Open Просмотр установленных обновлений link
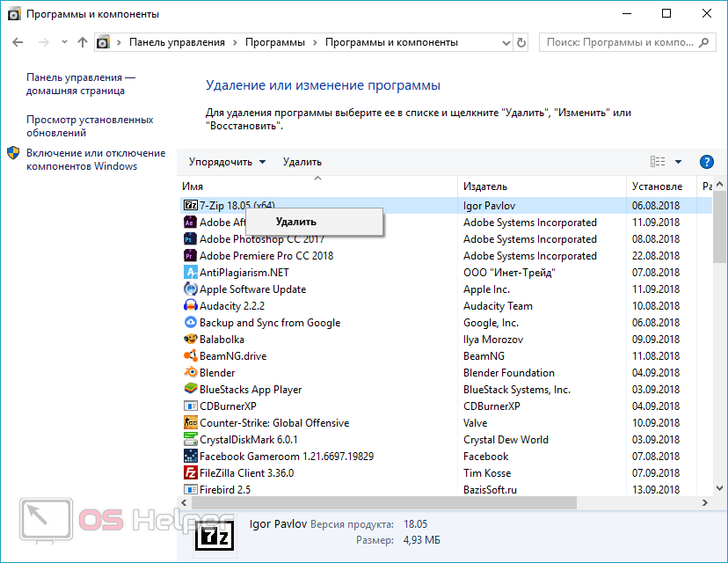 90,126
